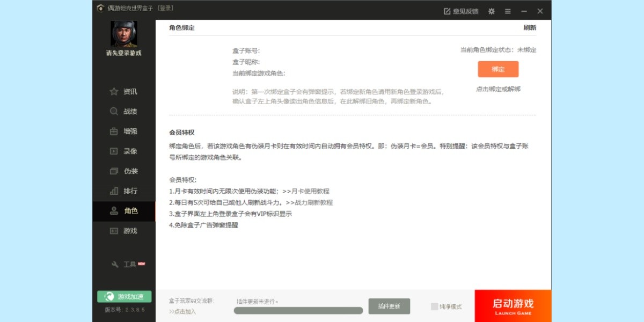Click the player avatar image
This screenshot has width=644, height=322.
coord(124,34)
